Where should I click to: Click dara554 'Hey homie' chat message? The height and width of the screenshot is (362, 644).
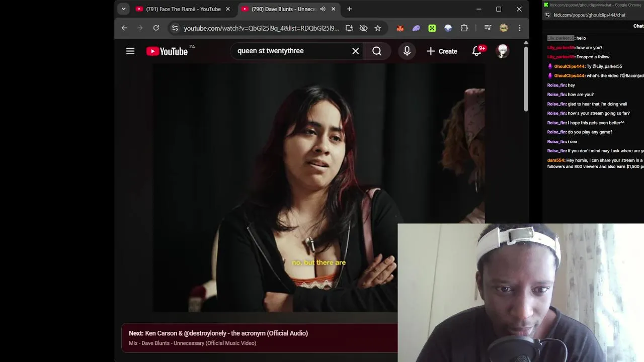click(595, 163)
